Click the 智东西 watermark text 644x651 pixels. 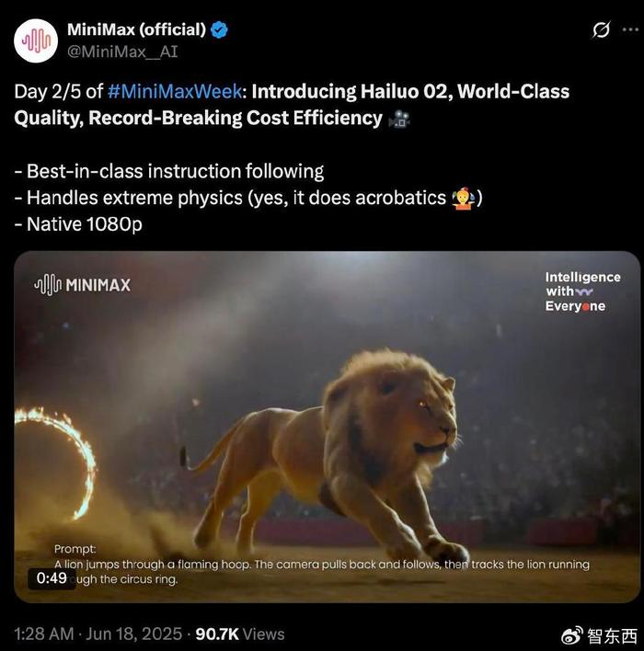pos(613,635)
